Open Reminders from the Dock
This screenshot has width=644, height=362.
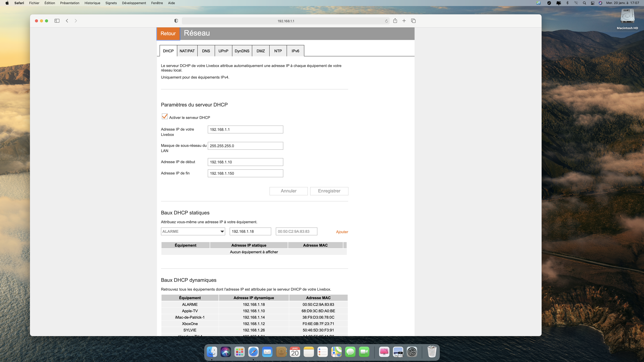point(323,352)
